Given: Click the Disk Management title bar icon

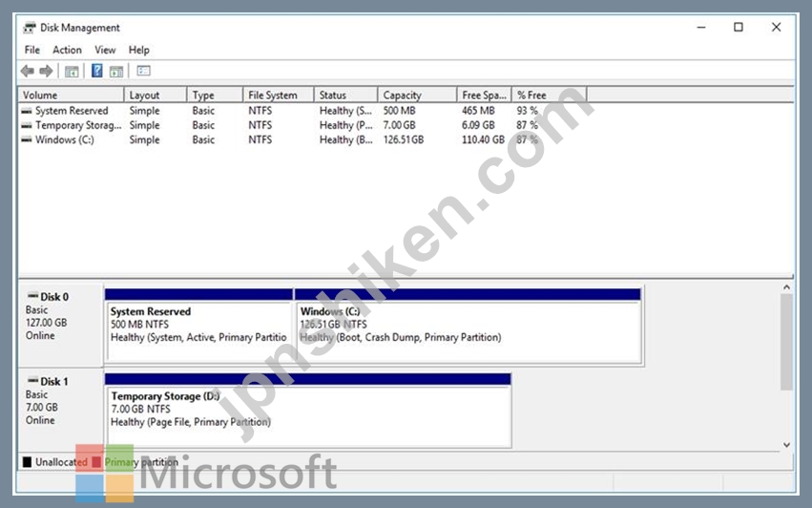Looking at the screenshot, I should 30,28.
